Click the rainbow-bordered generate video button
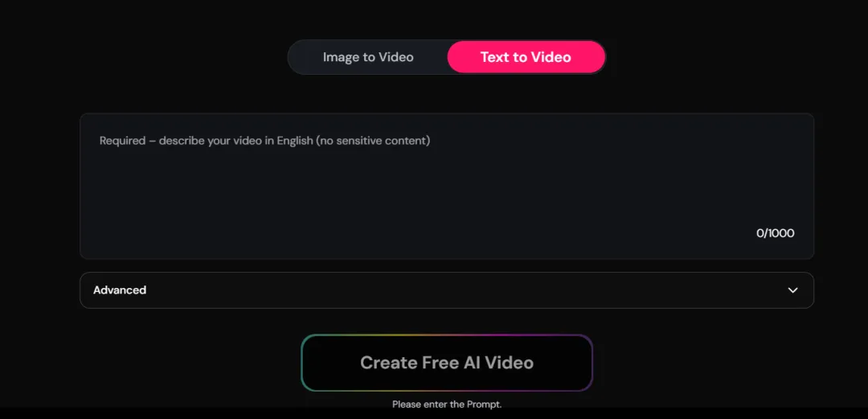Image resolution: width=868 pixels, height=419 pixels. tap(447, 363)
